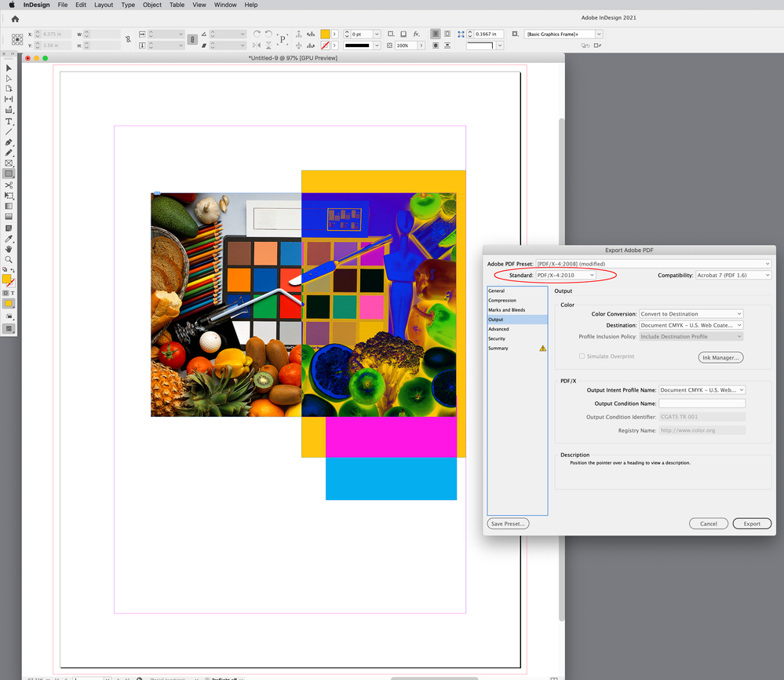784x680 pixels.
Task: Select the Zoom magnifier tool
Action: [x=9, y=259]
